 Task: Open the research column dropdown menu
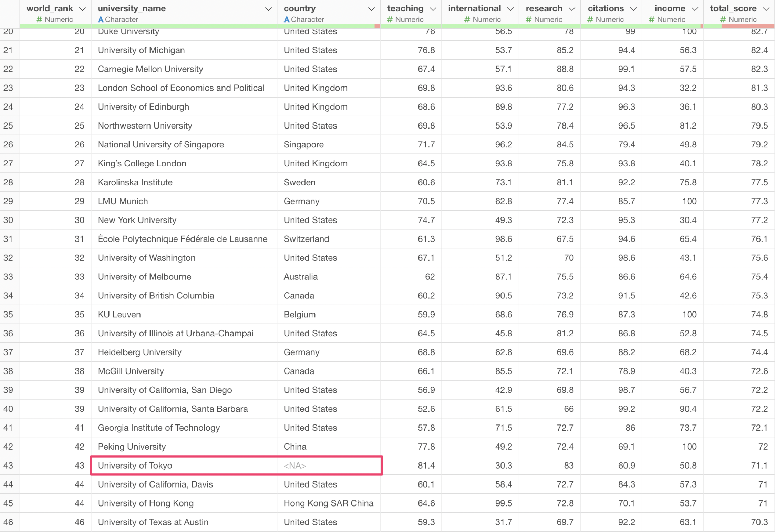point(572,9)
